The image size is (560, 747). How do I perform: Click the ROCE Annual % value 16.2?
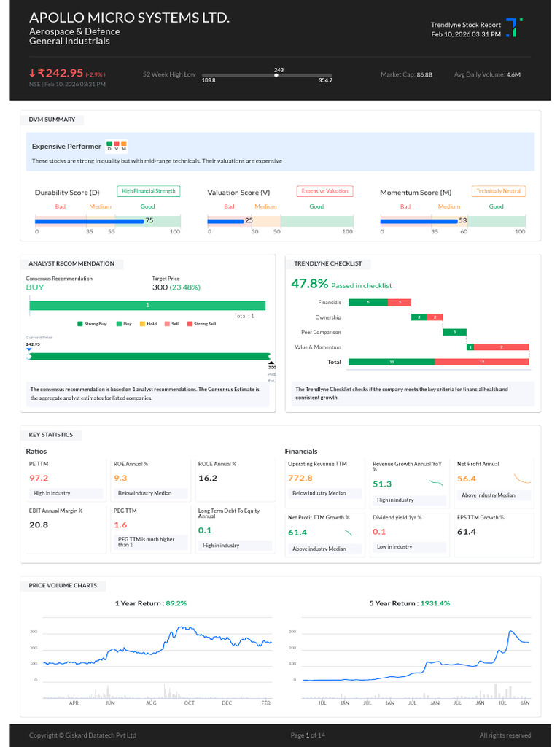tap(208, 479)
